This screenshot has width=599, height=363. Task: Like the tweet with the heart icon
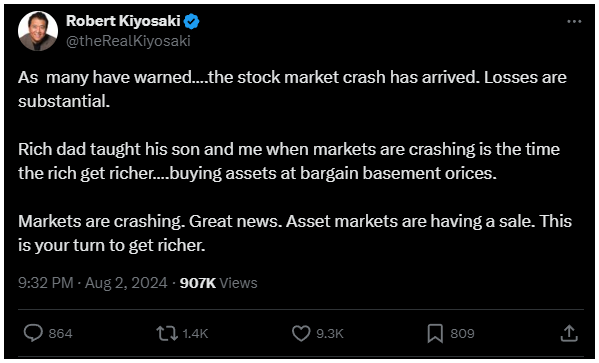coord(301,333)
